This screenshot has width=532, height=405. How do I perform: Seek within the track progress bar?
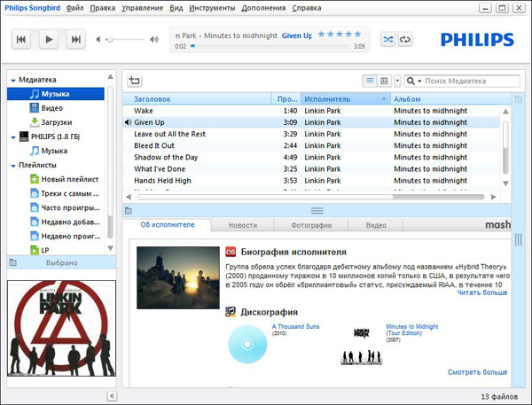[270, 46]
